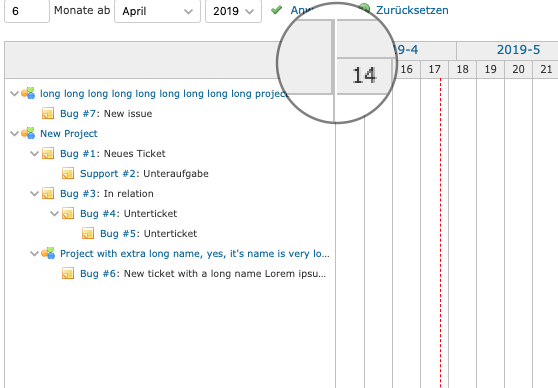Click day 17 in the Gantt header
The height and width of the screenshot is (388, 558).
point(435,69)
